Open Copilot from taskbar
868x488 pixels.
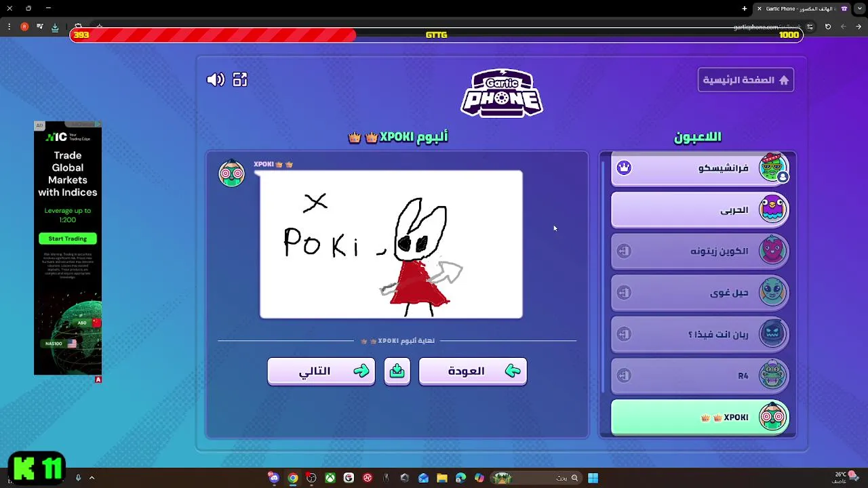(x=479, y=478)
